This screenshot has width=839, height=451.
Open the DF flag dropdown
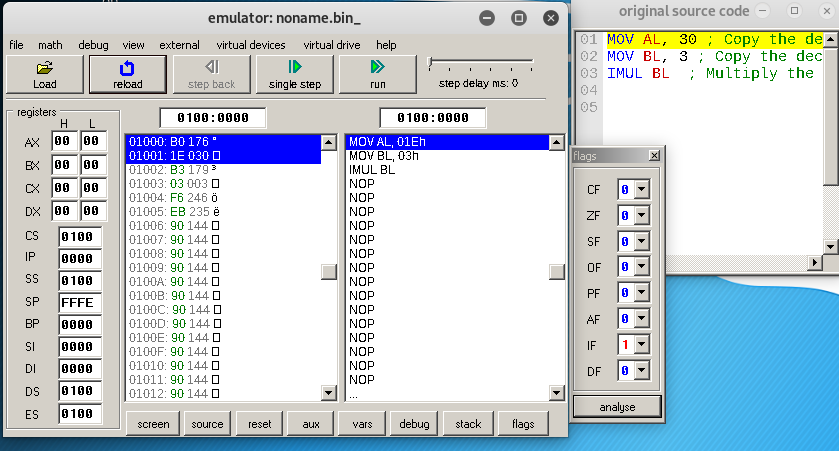[640, 371]
